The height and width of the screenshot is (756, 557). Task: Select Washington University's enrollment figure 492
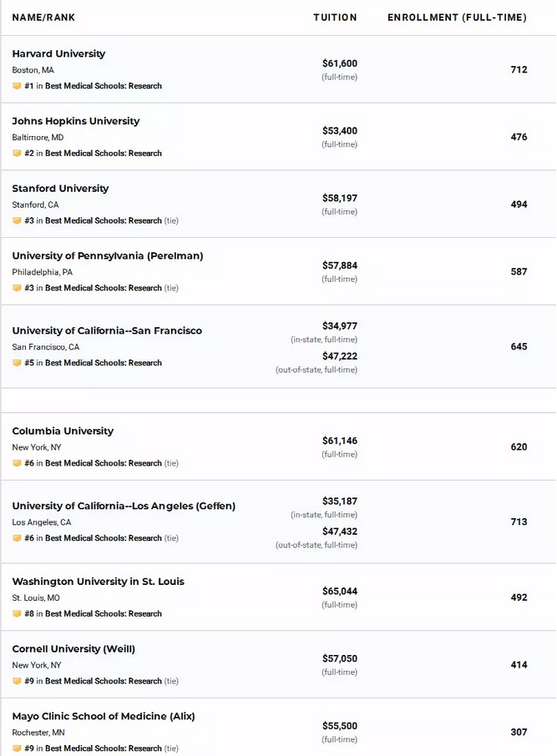(519, 597)
